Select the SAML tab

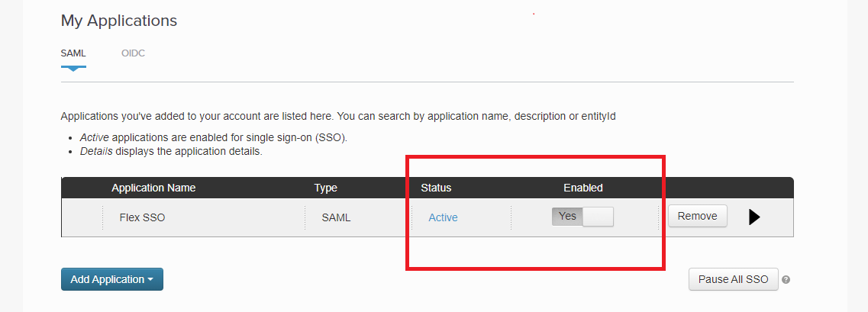[x=73, y=53]
